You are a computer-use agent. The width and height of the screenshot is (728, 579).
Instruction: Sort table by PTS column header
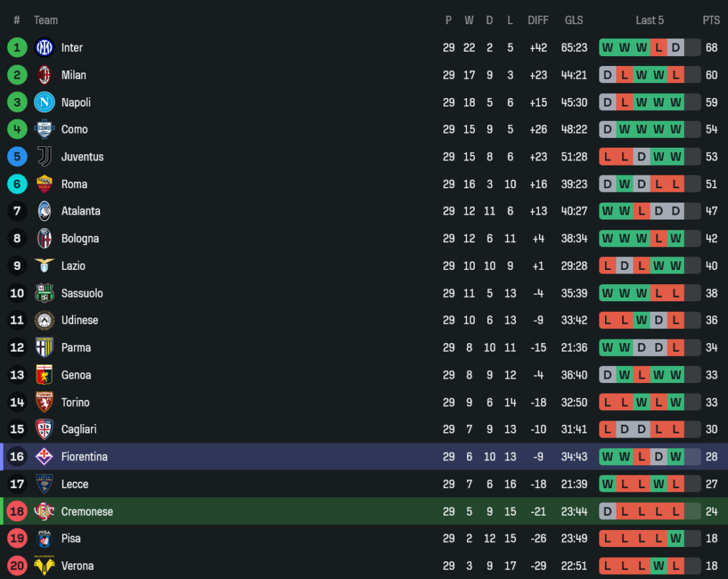tap(711, 20)
